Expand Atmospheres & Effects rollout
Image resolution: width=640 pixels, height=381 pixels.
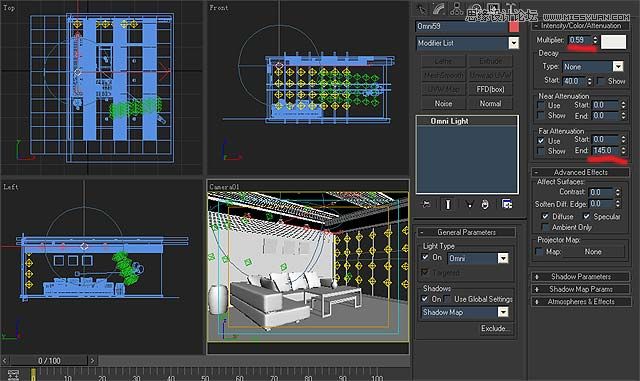pos(580,302)
